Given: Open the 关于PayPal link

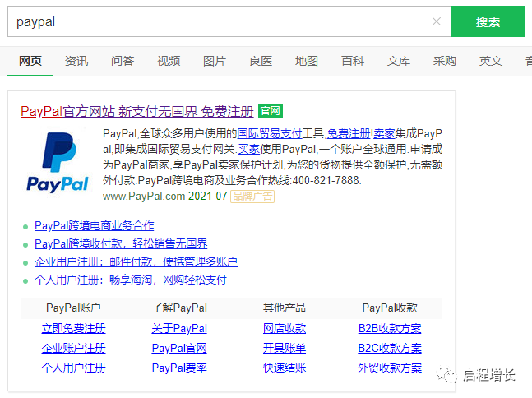Looking at the screenshot, I should (x=179, y=328).
